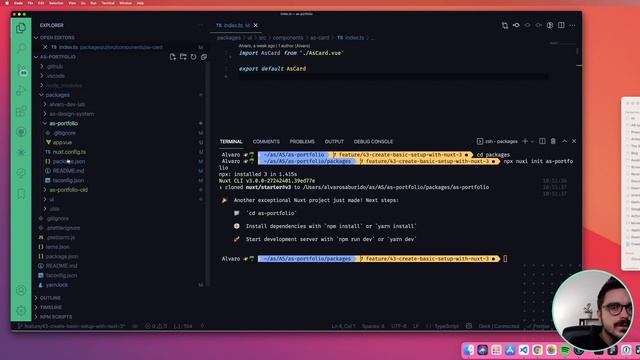Split the terminal panel
Screen dimensions: 640x360
pos(542,141)
